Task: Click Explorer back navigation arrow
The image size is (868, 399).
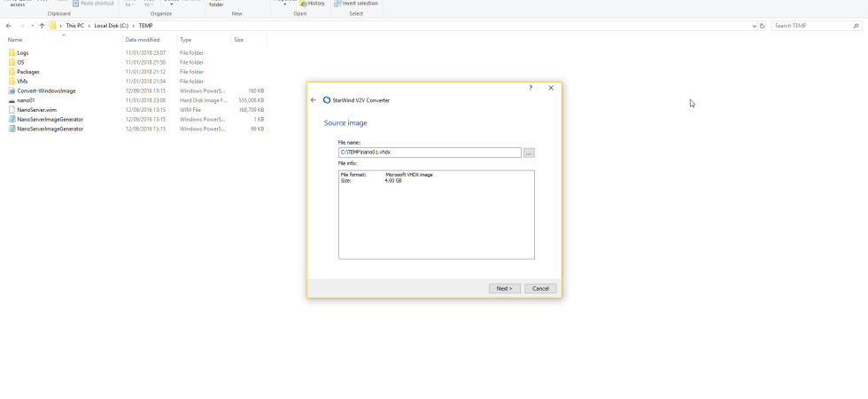Action: pos(8,26)
